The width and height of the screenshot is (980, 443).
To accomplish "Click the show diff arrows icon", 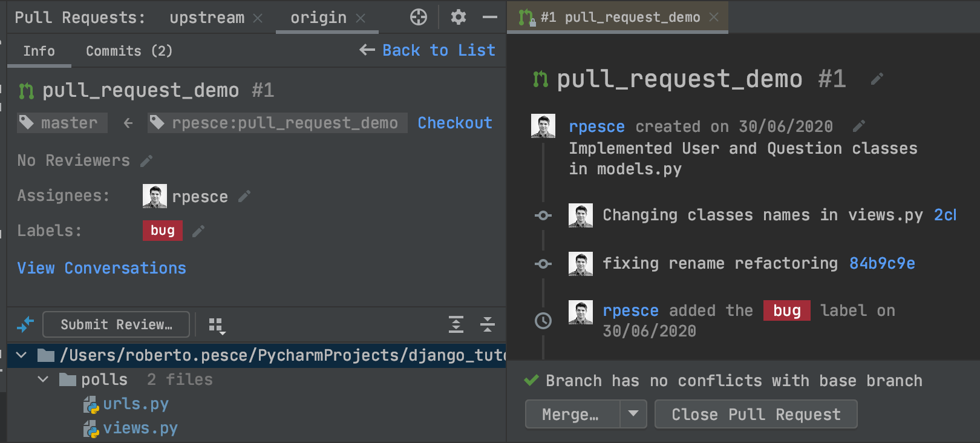I will (x=25, y=325).
